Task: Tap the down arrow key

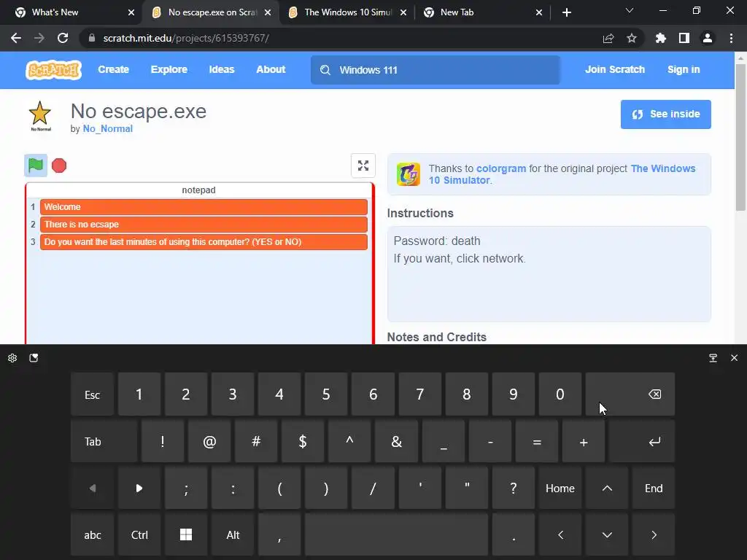Action: click(x=607, y=534)
